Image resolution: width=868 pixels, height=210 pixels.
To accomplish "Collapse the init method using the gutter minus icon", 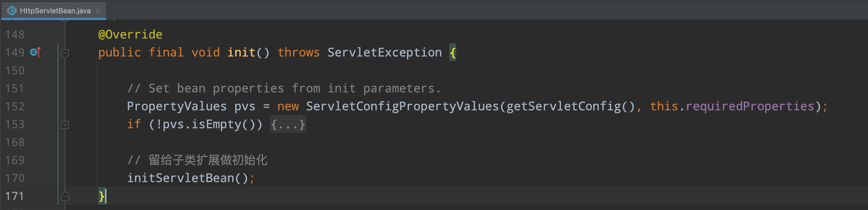I will [65, 53].
